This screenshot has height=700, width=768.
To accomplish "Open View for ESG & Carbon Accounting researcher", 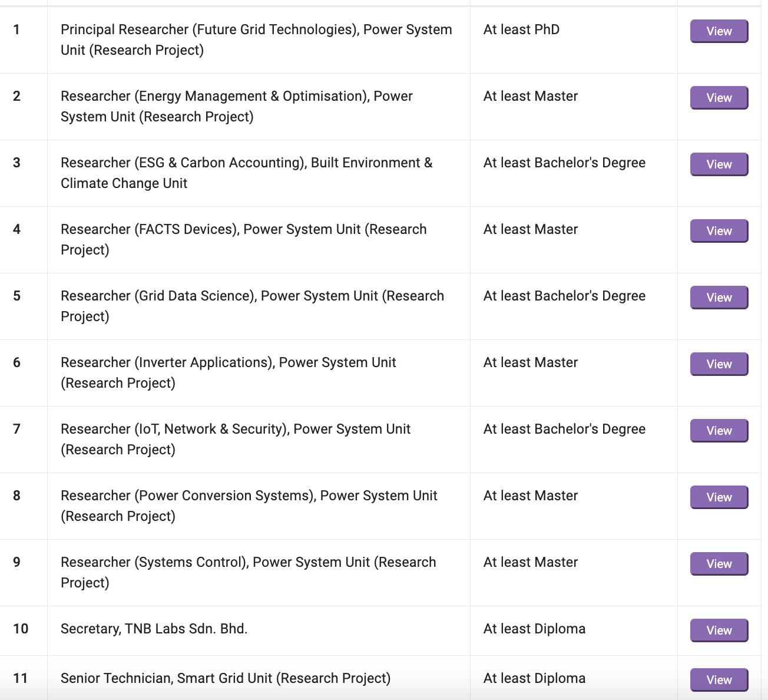I will pos(719,164).
